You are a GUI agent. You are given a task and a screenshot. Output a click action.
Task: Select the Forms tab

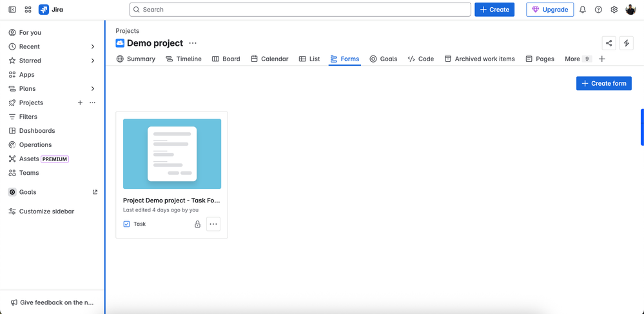345,59
